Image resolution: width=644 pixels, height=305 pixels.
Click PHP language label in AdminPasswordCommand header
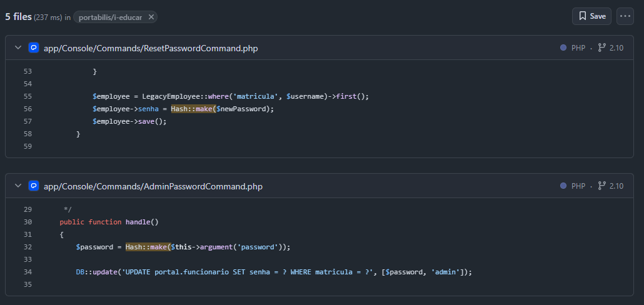coord(578,186)
